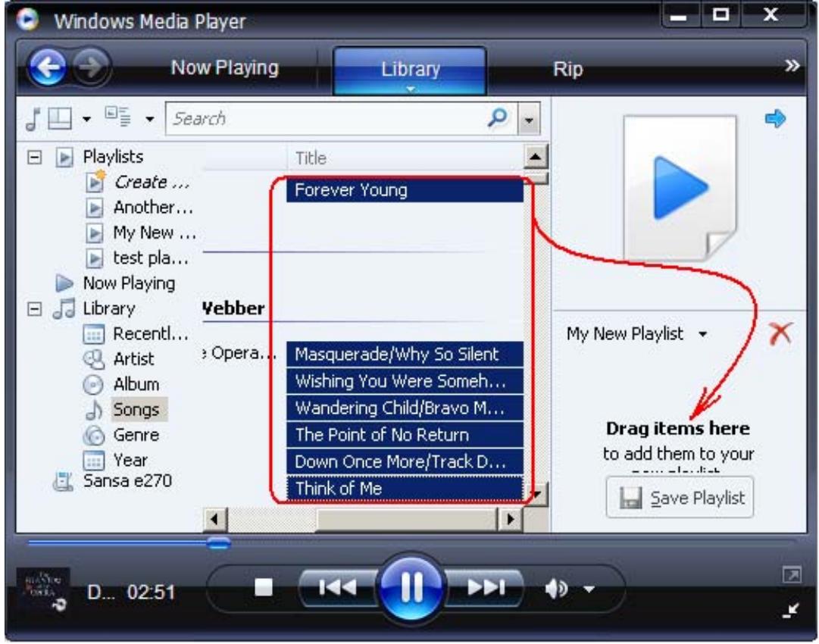Select Wishing You Were Someh...
This screenshot has width=819, height=644.
[x=405, y=381]
